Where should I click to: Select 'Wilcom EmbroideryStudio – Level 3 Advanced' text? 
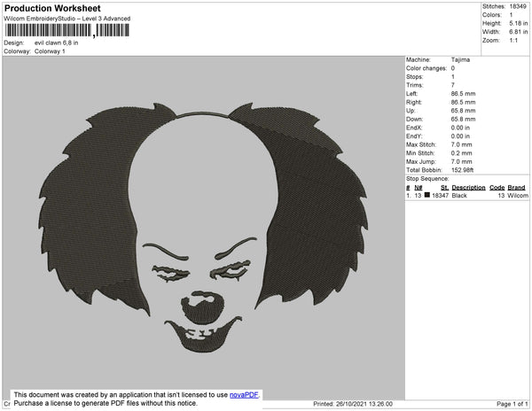[x=67, y=19]
